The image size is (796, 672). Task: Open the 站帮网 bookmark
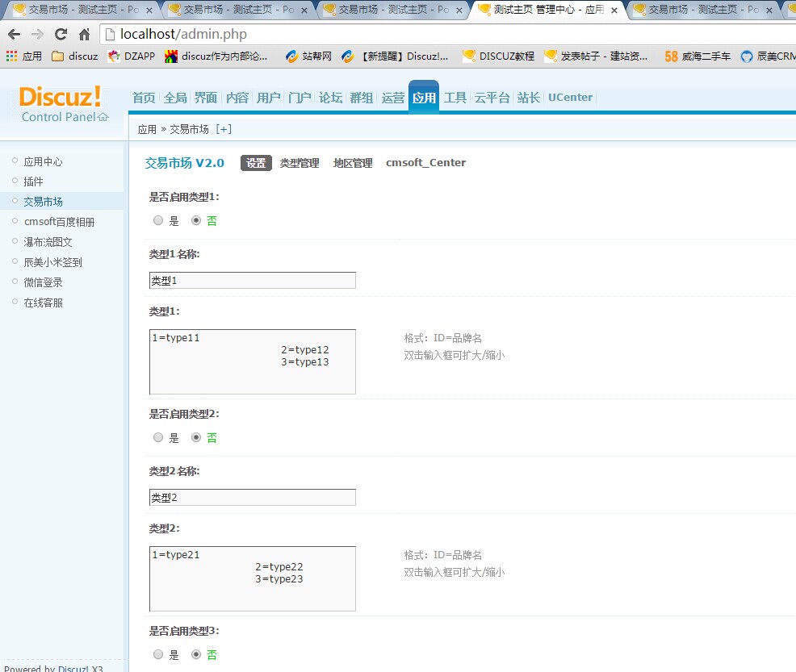(x=308, y=56)
